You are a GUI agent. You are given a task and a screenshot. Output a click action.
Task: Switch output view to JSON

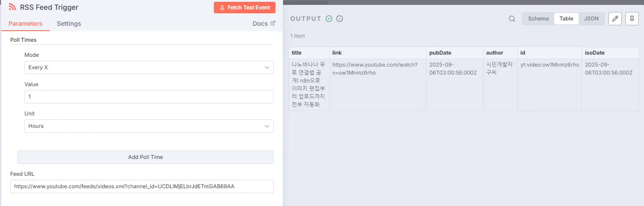(x=591, y=19)
